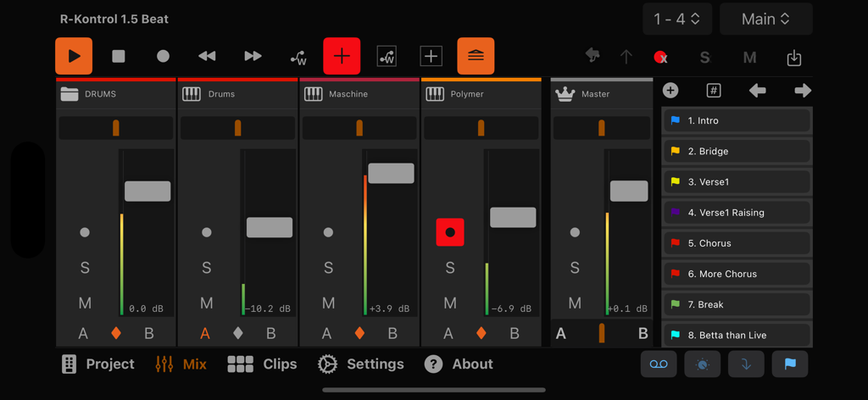Rewind using the double-left arrows

(207, 56)
